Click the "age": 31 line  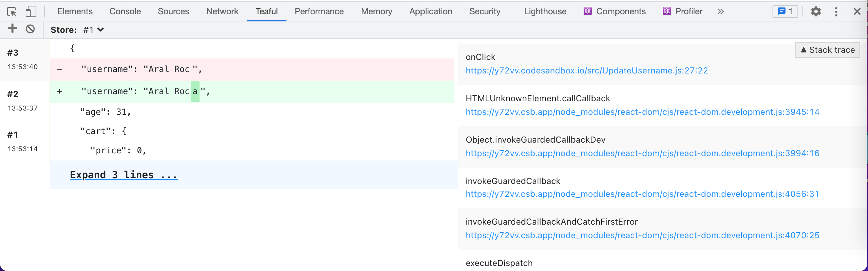(x=106, y=112)
